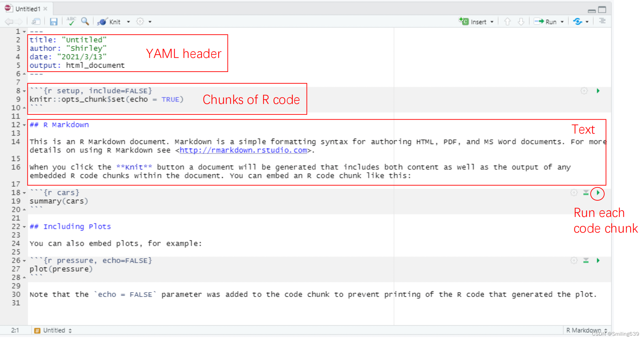Collapse Including Plots section at line 22
This screenshot has height=340, width=644.
click(24, 227)
